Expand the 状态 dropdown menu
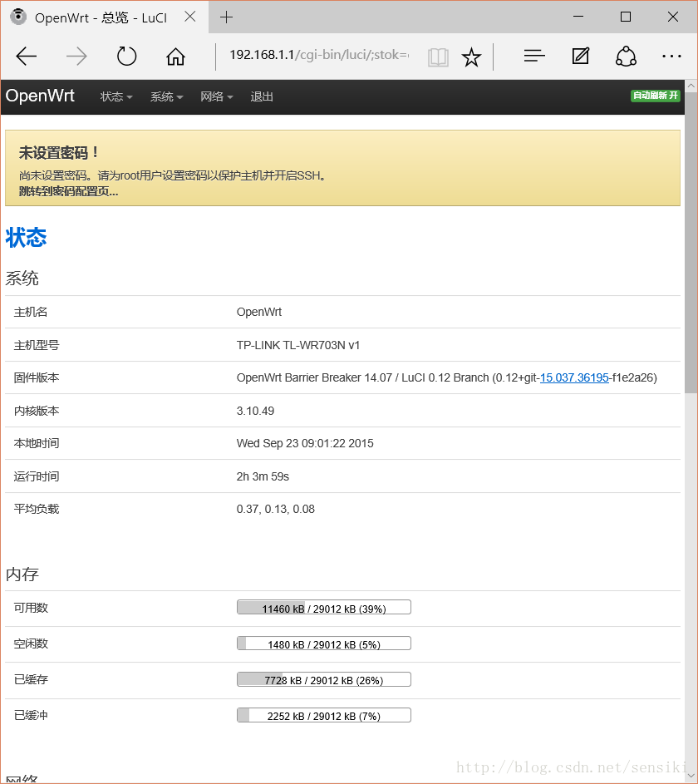This screenshot has height=784, width=698. [116, 96]
